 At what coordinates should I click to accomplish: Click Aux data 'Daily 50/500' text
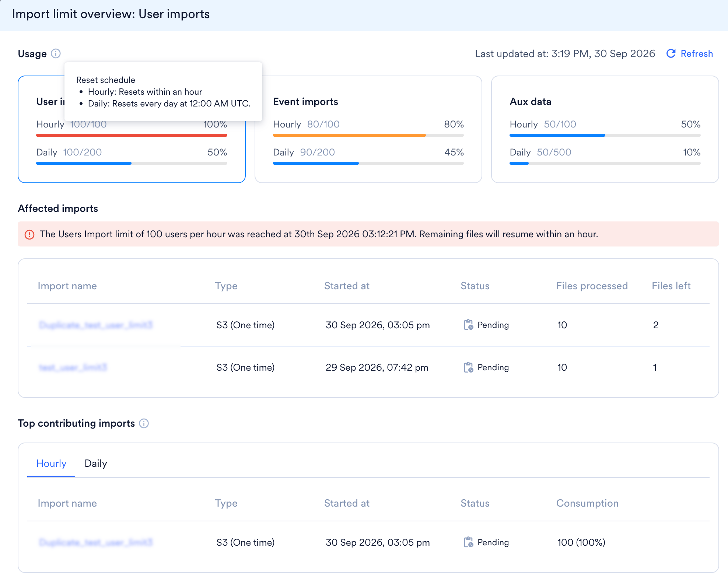click(x=540, y=153)
